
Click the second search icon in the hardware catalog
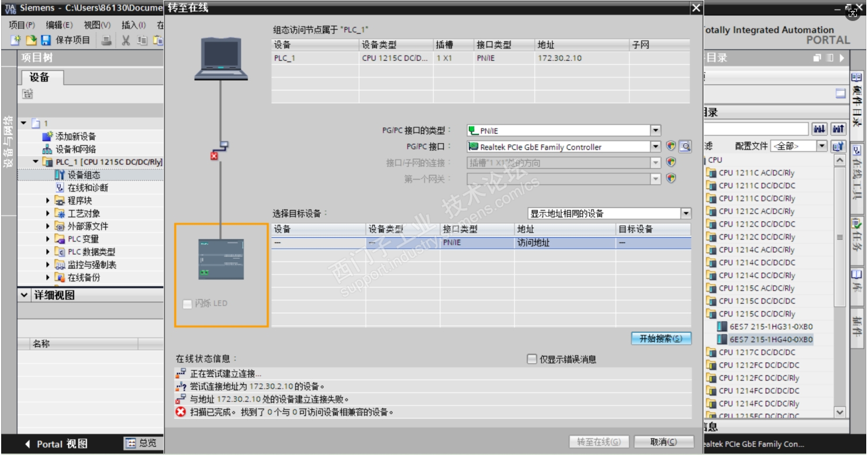[838, 129]
